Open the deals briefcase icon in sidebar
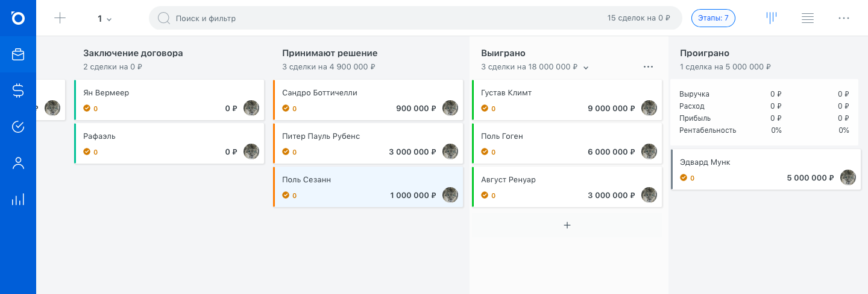 18,54
